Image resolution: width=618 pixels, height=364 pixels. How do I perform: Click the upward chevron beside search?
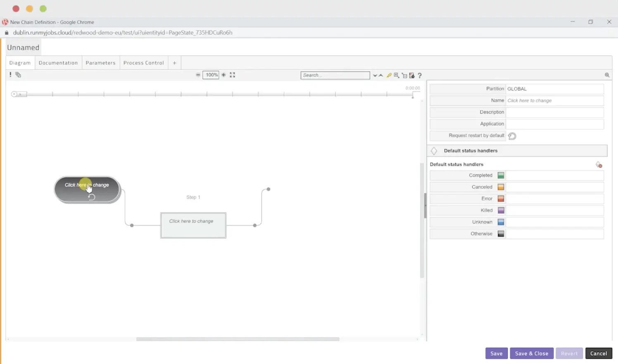(x=380, y=76)
